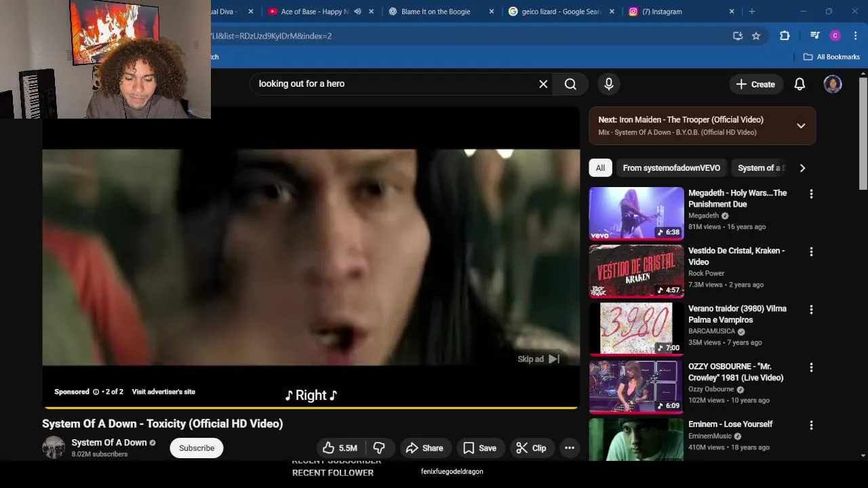868x488 pixels.
Task: Select the All filter chip
Action: coord(600,168)
